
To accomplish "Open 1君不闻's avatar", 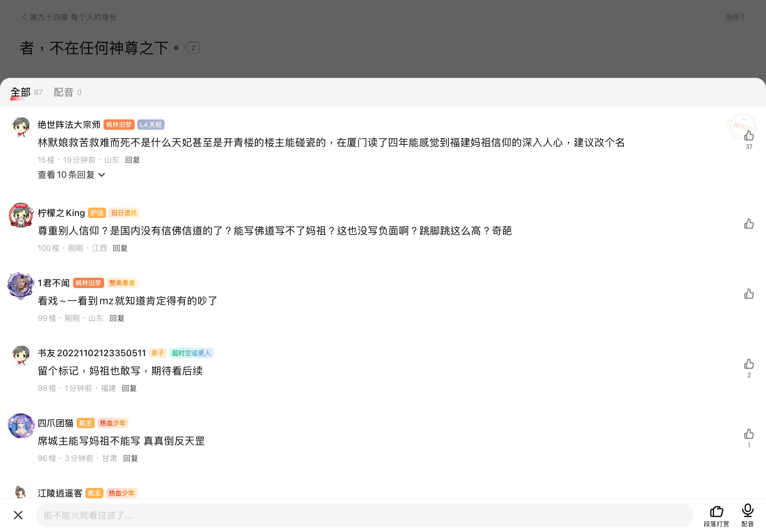I will pyautogui.click(x=21, y=286).
